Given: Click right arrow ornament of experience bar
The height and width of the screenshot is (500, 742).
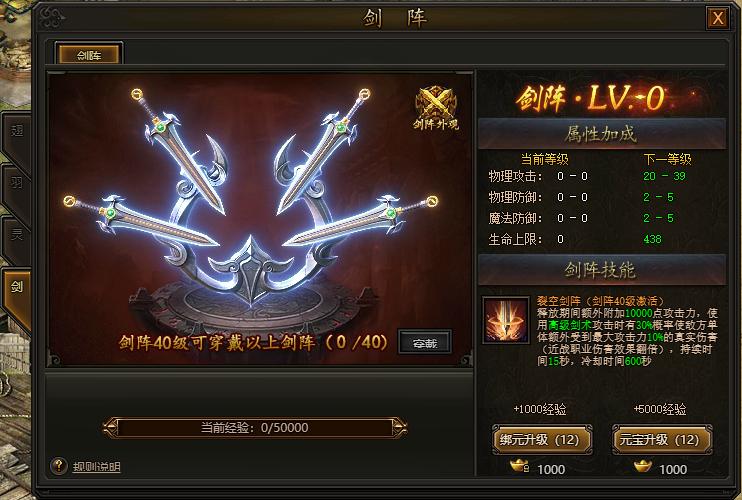Looking at the screenshot, I should point(399,428).
